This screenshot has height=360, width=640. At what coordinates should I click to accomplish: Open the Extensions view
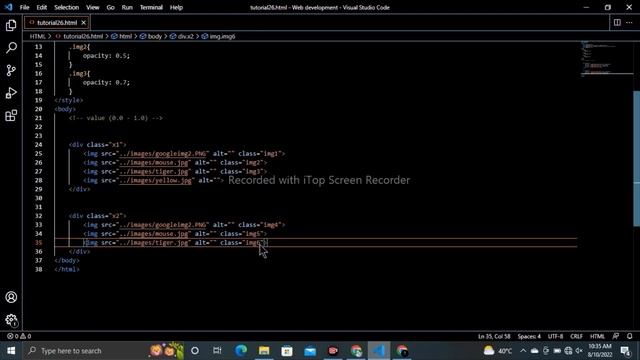pos(11,116)
